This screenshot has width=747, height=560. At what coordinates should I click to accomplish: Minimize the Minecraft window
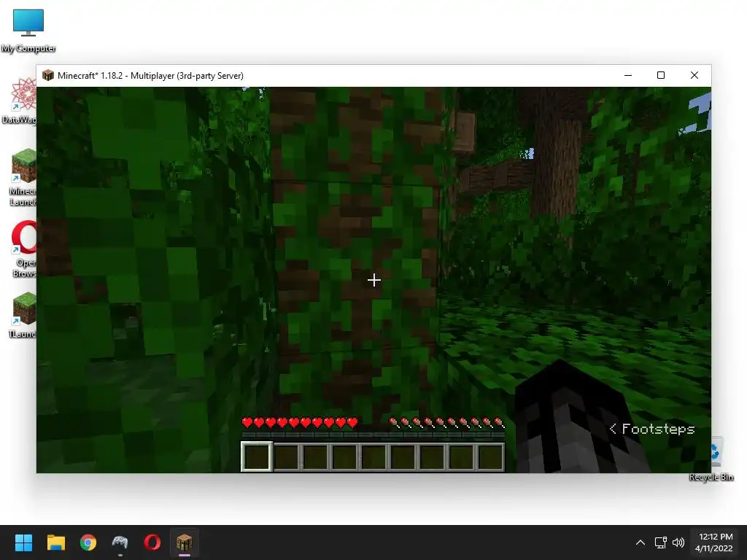(x=628, y=75)
